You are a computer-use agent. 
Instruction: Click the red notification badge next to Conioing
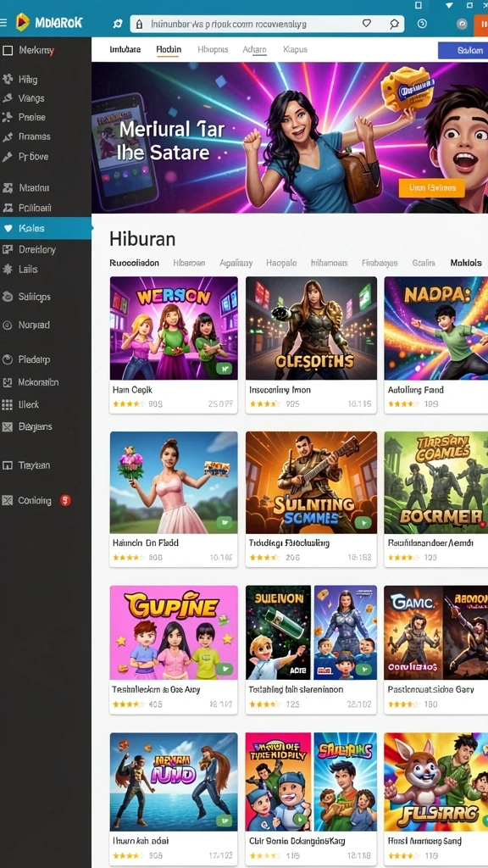65,500
